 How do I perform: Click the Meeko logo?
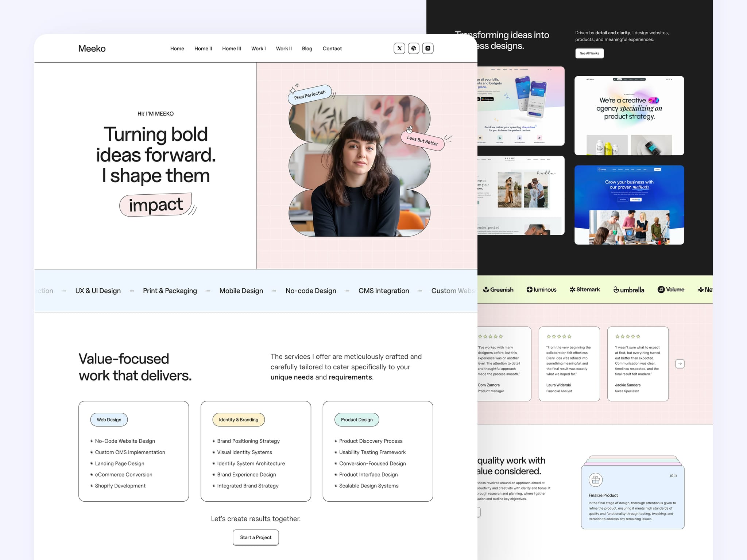coord(92,48)
